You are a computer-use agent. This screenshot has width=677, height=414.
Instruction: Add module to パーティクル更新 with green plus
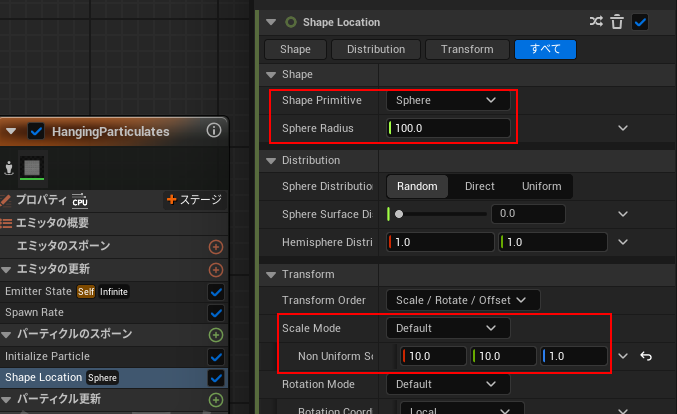(x=215, y=400)
